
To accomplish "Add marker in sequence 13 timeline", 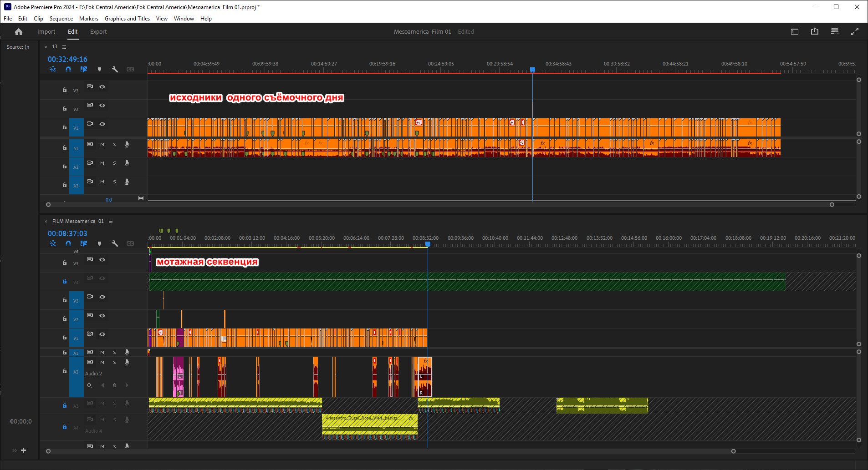I will tap(99, 69).
